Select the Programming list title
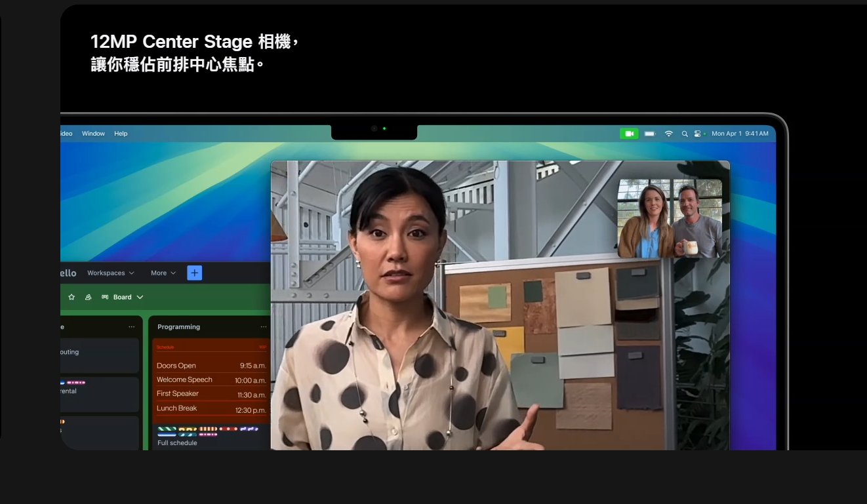The width and height of the screenshot is (867, 504). (179, 327)
